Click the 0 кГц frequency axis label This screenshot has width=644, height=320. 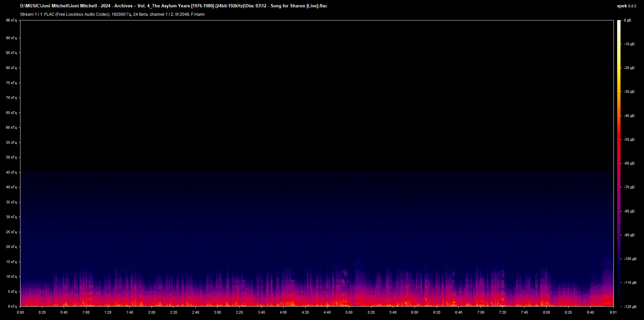(12, 306)
